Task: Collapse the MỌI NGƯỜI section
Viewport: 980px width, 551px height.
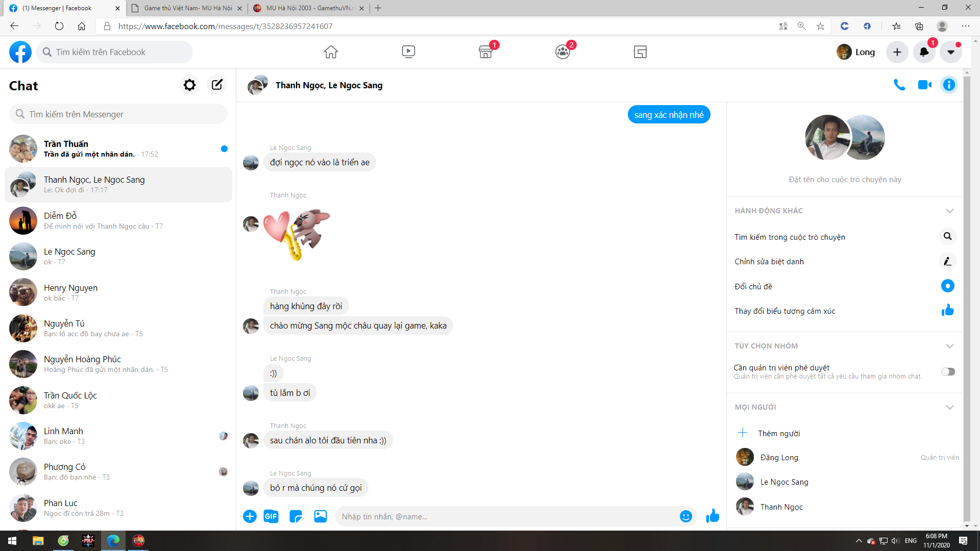Action: [950, 407]
